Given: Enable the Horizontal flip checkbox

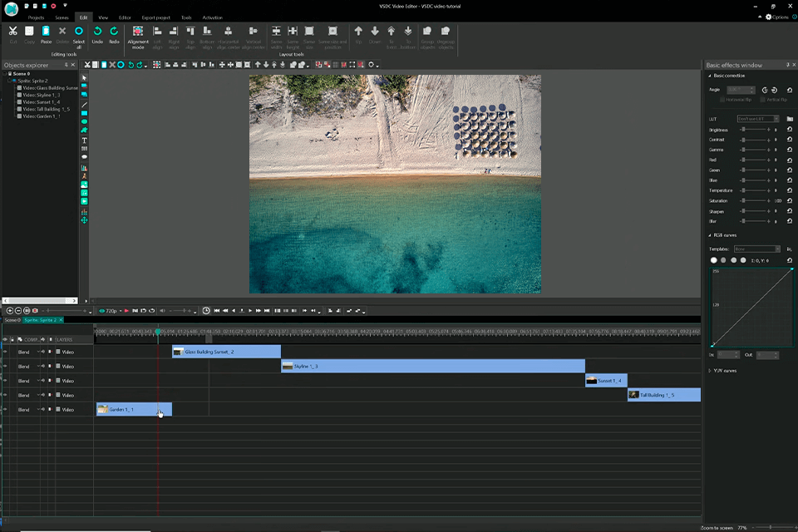Looking at the screenshot, I should [x=722, y=99].
